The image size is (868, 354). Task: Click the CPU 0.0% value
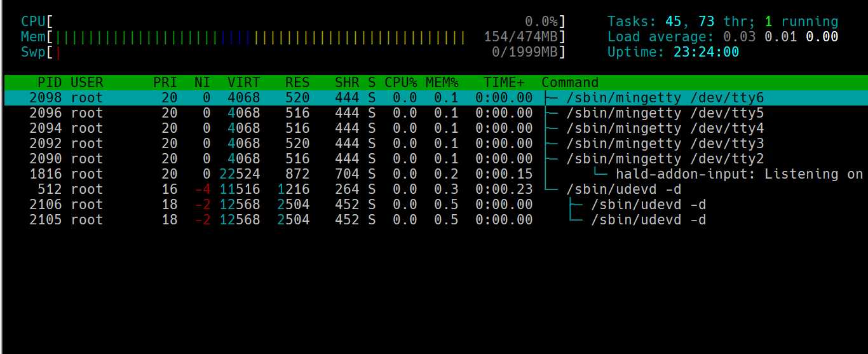542,22
